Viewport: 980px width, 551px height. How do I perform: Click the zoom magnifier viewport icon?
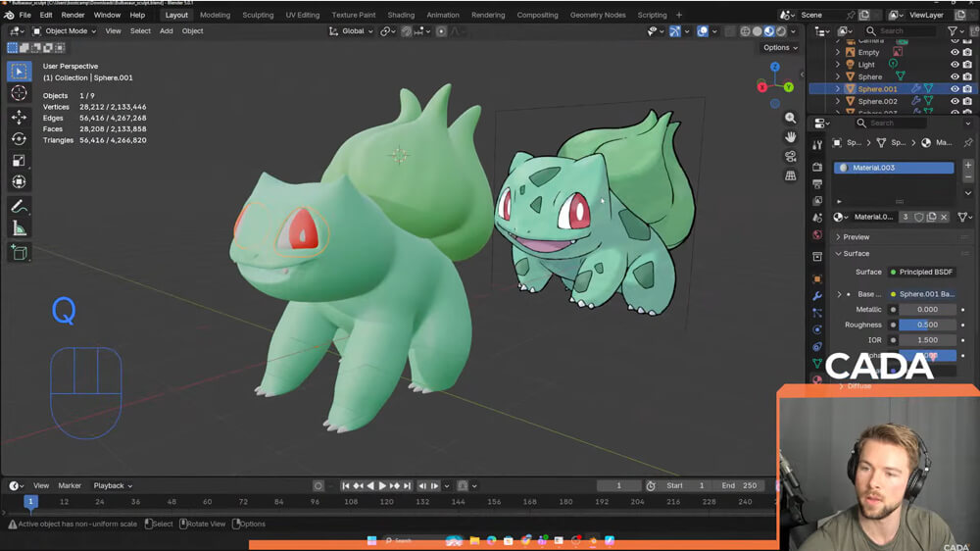click(791, 118)
